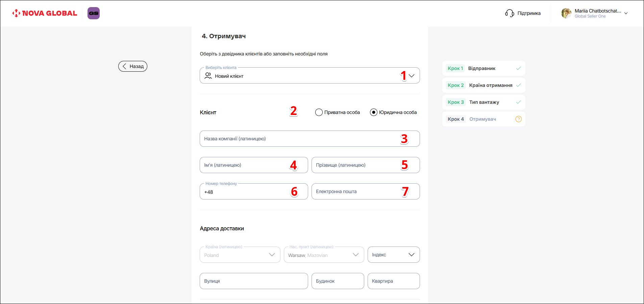Click the question mark icon on Крок 4
Screen dimensions: 644x304
[x=518, y=119]
